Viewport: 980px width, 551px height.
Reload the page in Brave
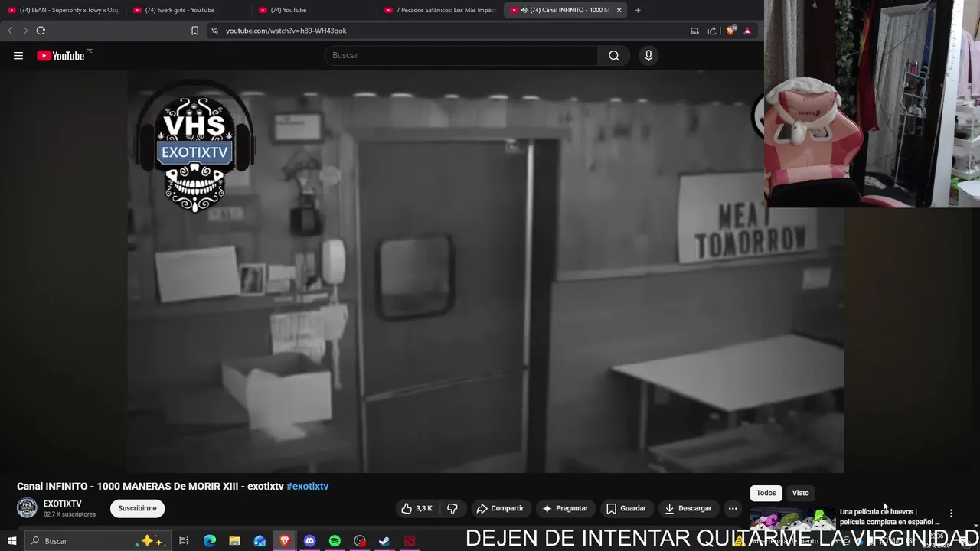coord(41,31)
